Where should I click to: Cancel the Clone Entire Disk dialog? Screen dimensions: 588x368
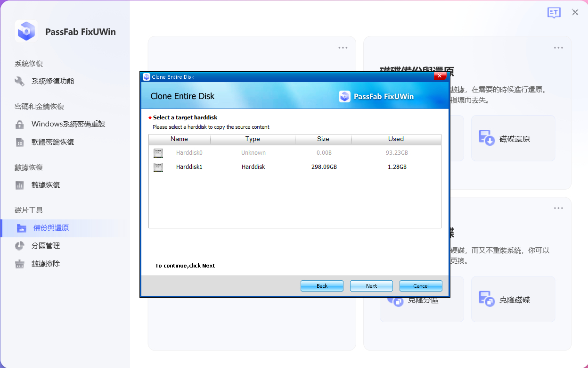coord(420,285)
